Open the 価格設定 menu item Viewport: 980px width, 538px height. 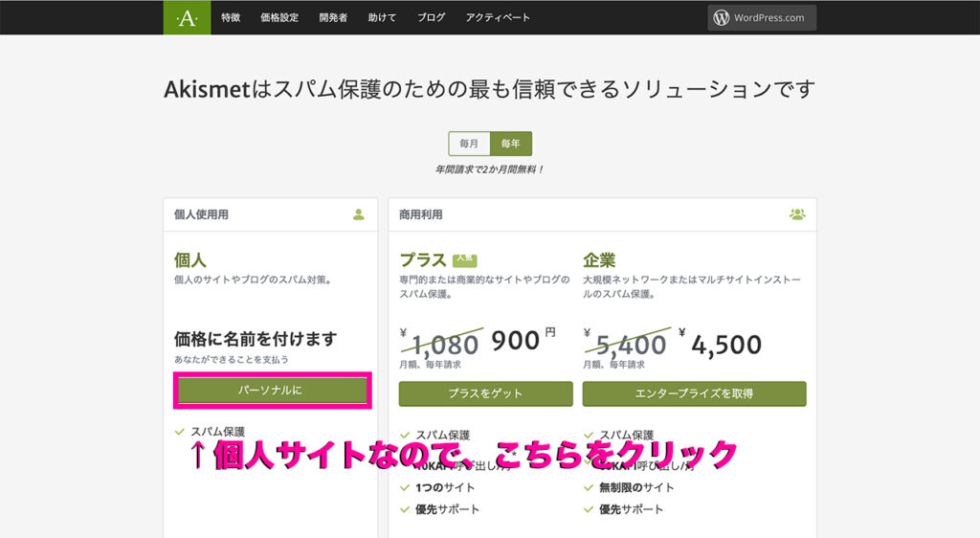279,17
